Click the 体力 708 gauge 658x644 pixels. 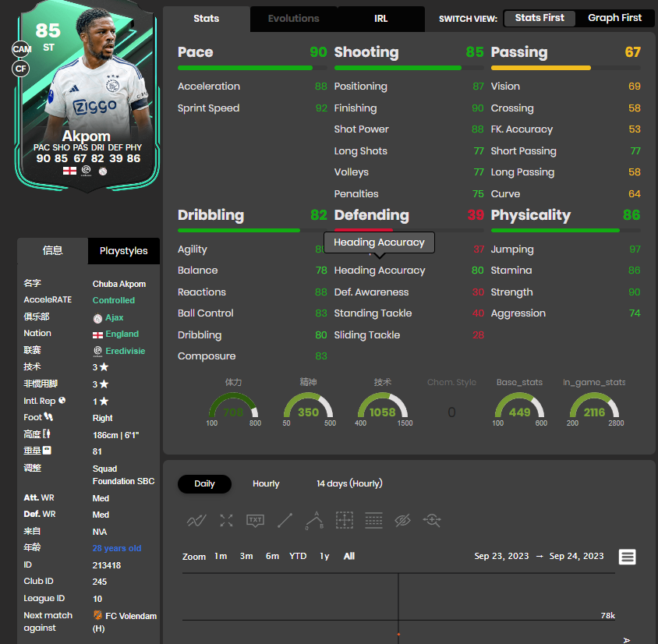(233, 405)
